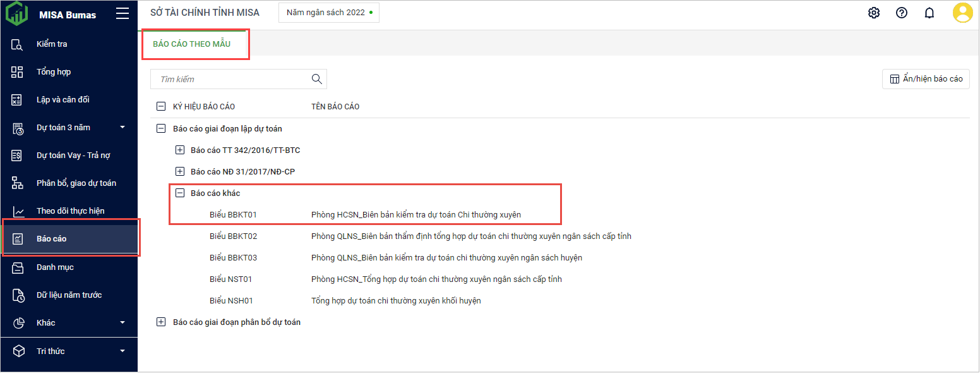The width and height of the screenshot is (980, 373).
Task: Expand Báo cáo NĐ 31/2017/NĐ-CP
Action: tap(180, 172)
